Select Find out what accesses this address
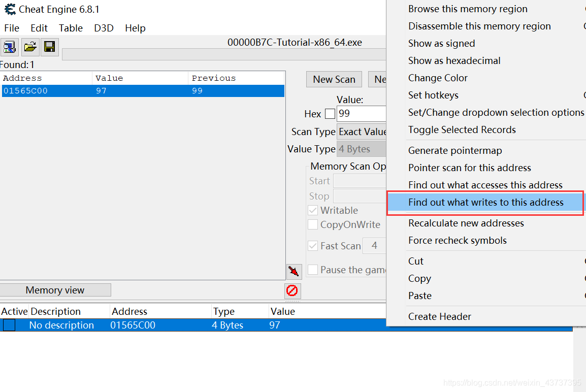This screenshot has height=392, width=586. click(x=485, y=185)
